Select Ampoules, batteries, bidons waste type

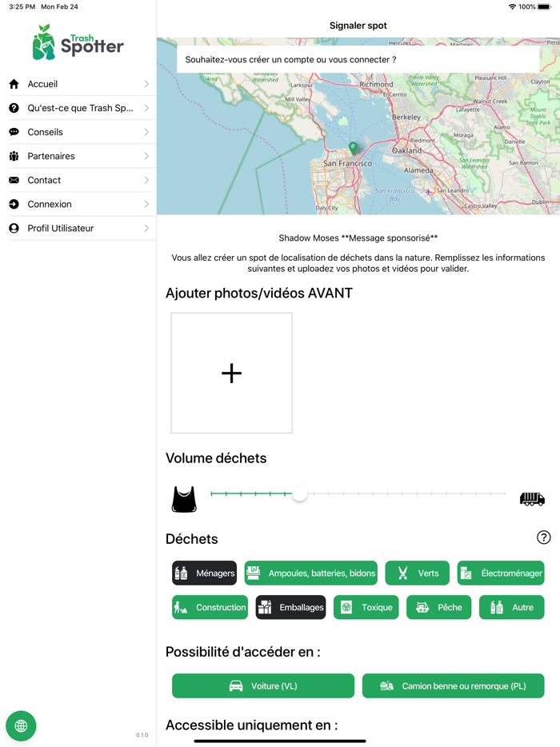[310, 573]
